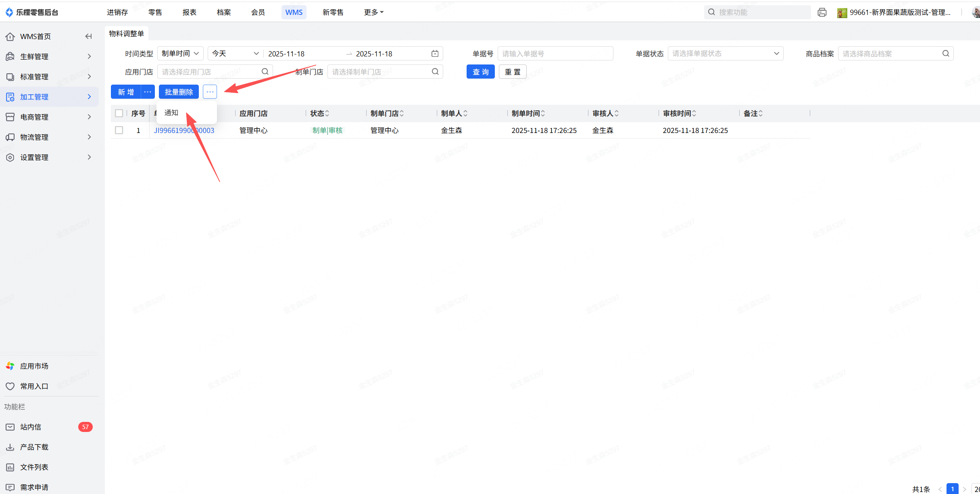Click the calendar icon in date range
This screenshot has width=980, height=494.
[x=435, y=54]
